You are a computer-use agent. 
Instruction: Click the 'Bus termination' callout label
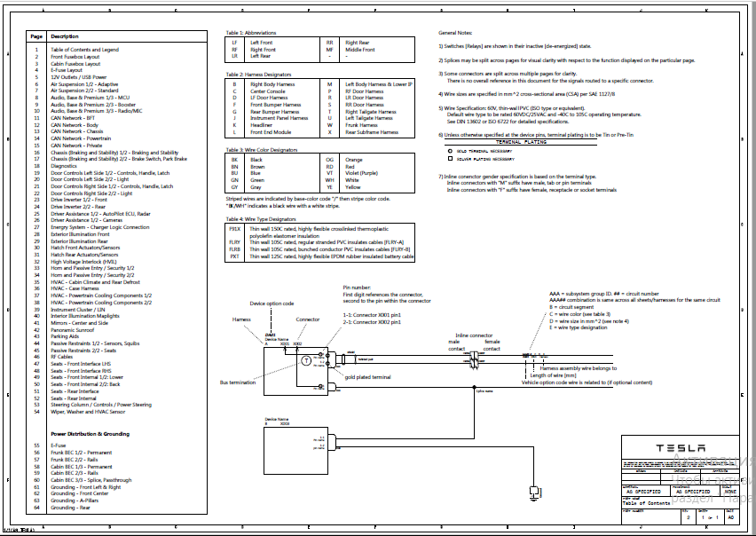238,382
